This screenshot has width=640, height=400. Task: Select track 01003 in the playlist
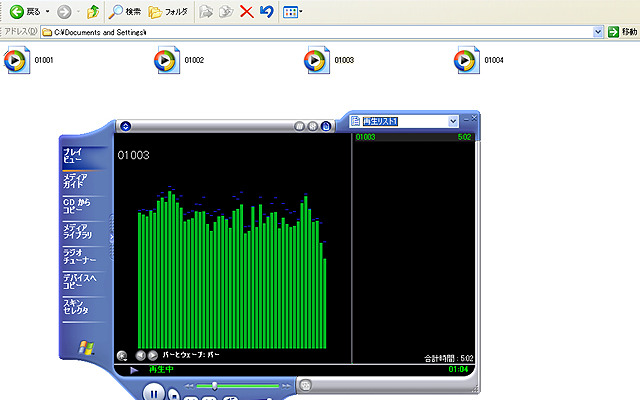click(413, 137)
